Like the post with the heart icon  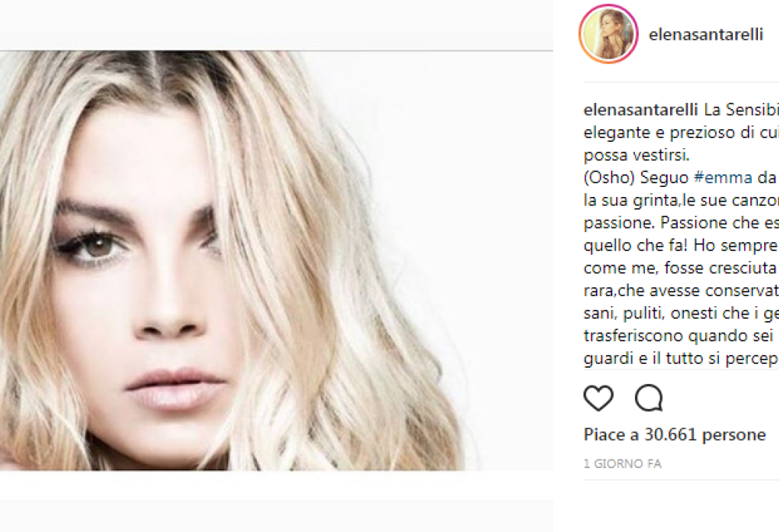(x=598, y=398)
